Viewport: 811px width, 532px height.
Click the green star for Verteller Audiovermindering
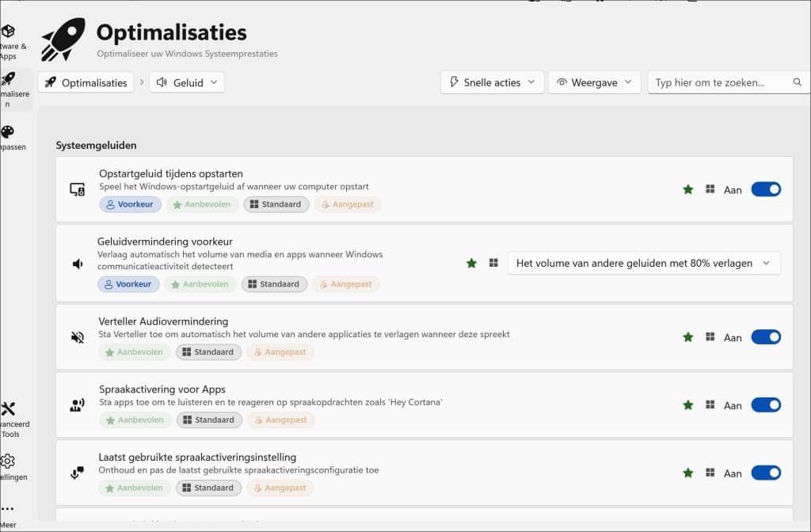pos(688,337)
